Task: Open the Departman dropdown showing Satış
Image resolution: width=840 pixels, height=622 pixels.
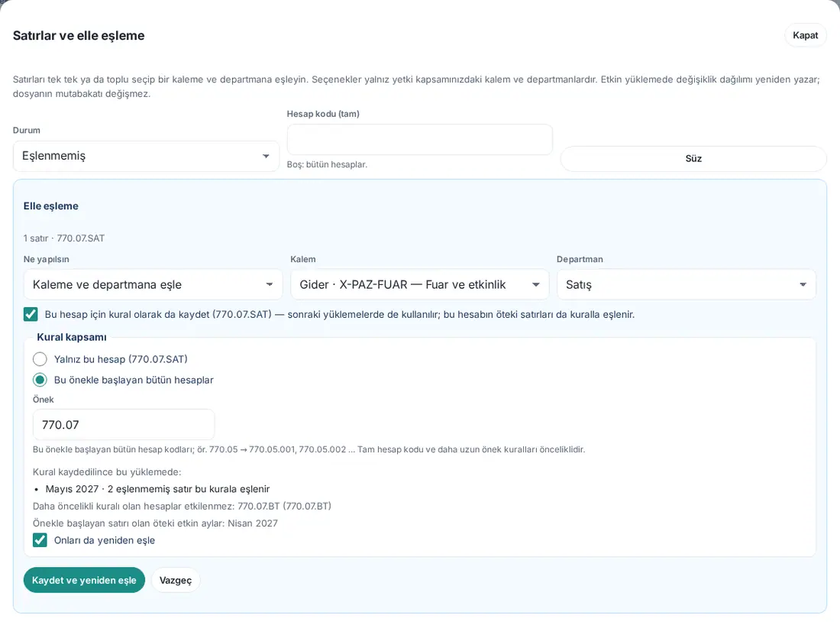Action: click(x=687, y=285)
